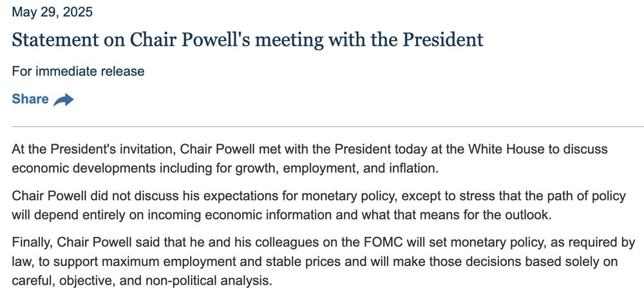644x295 pixels.
Task: Click the word "President" in the headline
Action: point(442,40)
